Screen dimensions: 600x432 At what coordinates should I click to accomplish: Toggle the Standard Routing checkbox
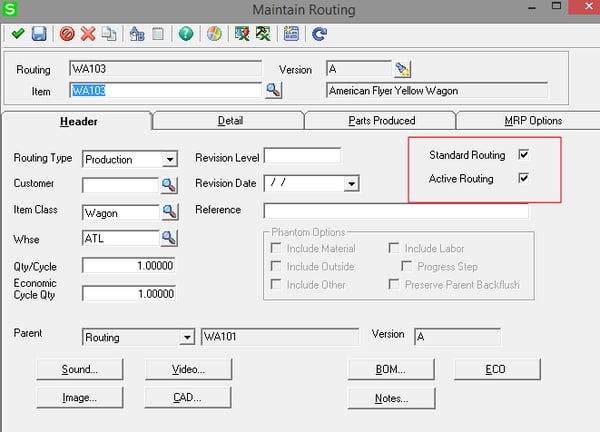tap(523, 155)
